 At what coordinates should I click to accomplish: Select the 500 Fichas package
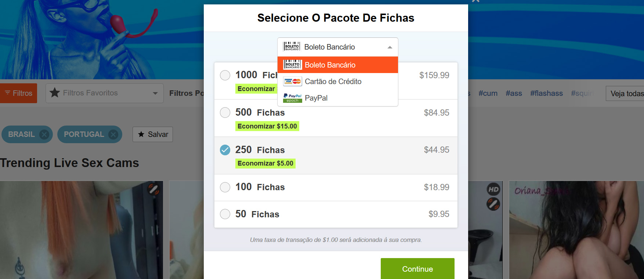pos(225,112)
